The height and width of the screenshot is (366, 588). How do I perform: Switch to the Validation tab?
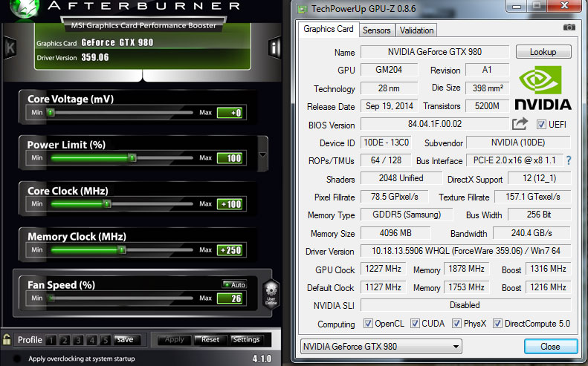coord(416,30)
